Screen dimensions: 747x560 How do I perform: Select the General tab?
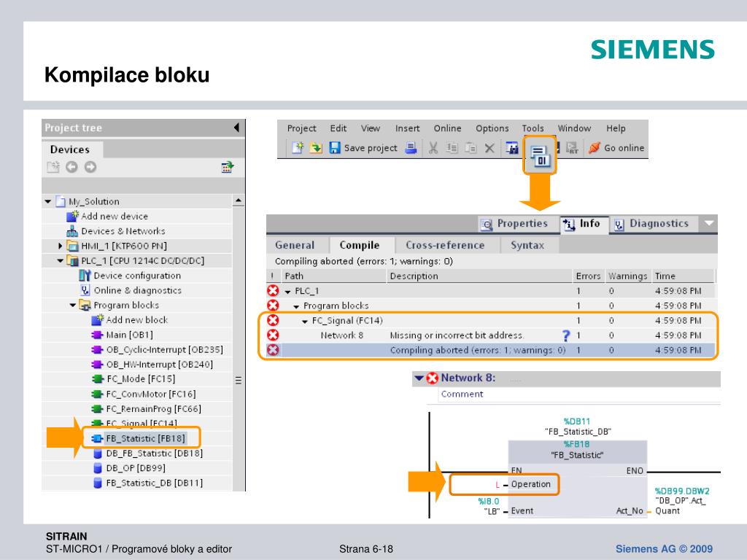coord(295,245)
